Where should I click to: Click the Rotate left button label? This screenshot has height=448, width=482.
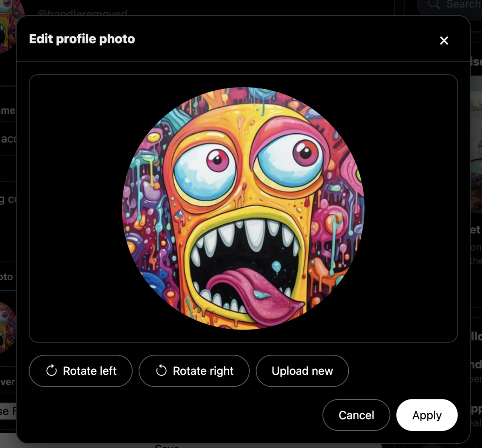90,371
